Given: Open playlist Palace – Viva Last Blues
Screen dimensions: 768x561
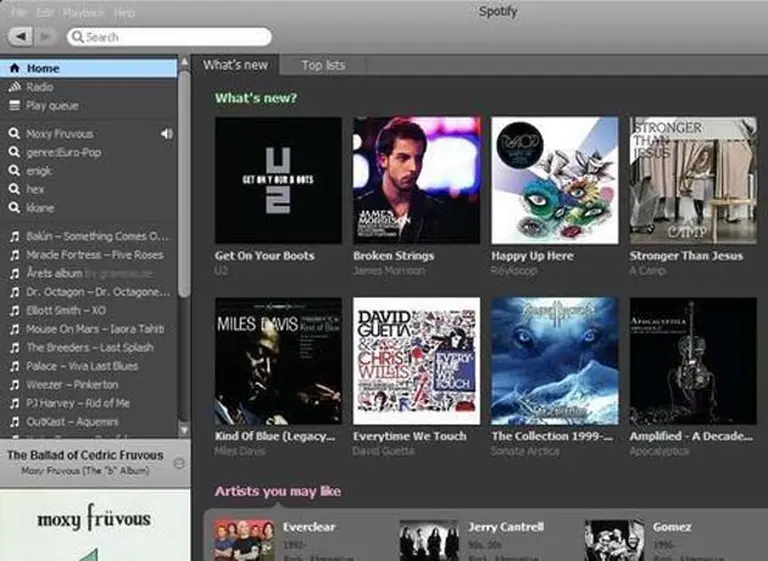Looking at the screenshot, I should click(89, 366).
